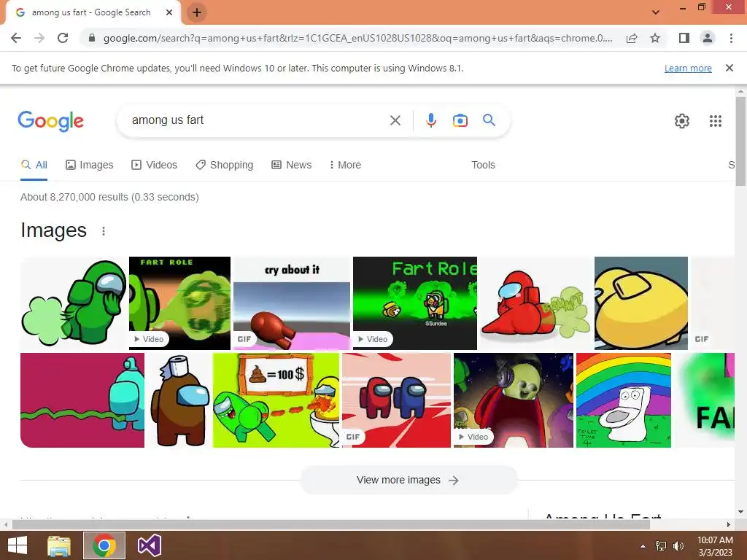Reload the current page

coord(63,38)
